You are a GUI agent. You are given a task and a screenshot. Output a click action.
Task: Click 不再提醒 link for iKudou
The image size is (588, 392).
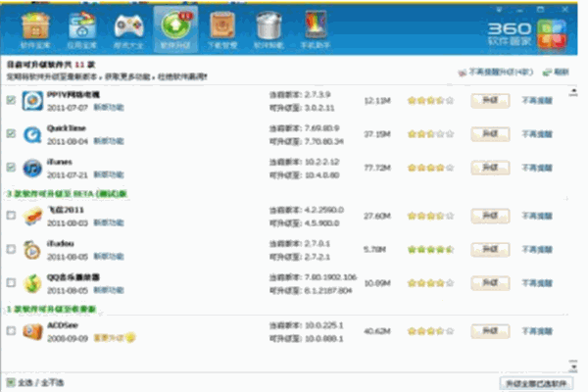coord(537,250)
